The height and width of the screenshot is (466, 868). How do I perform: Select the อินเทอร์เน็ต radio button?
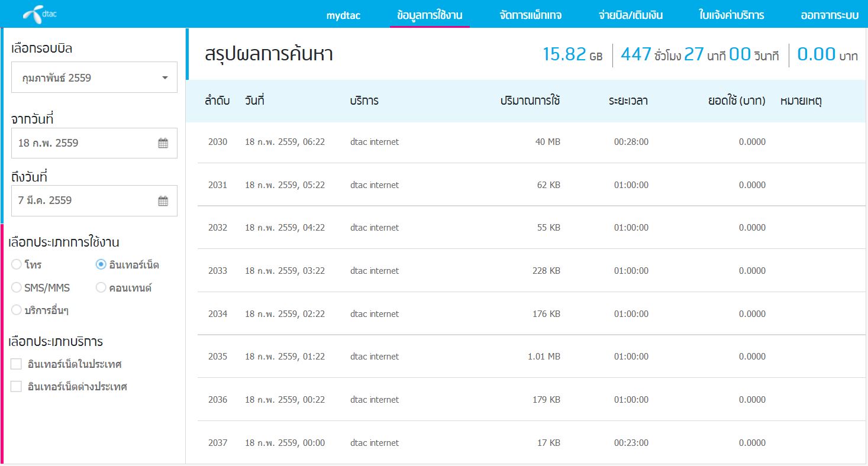point(101,264)
